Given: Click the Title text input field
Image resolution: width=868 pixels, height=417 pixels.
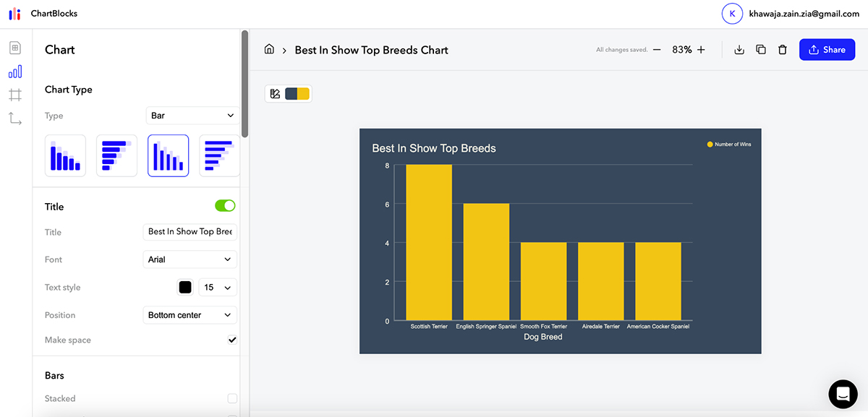Looking at the screenshot, I should [x=190, y=232].
